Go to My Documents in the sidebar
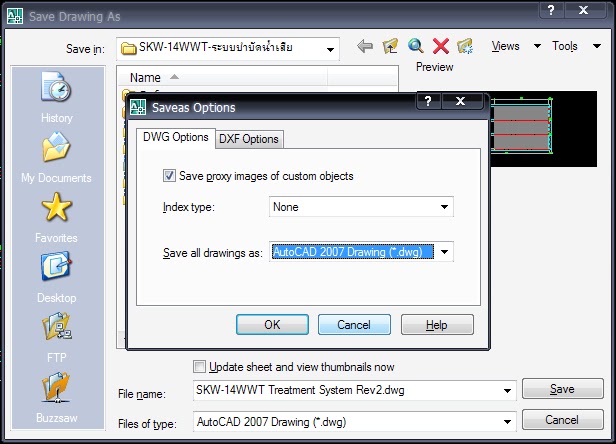Screen dimensions: 616x444 57,157
